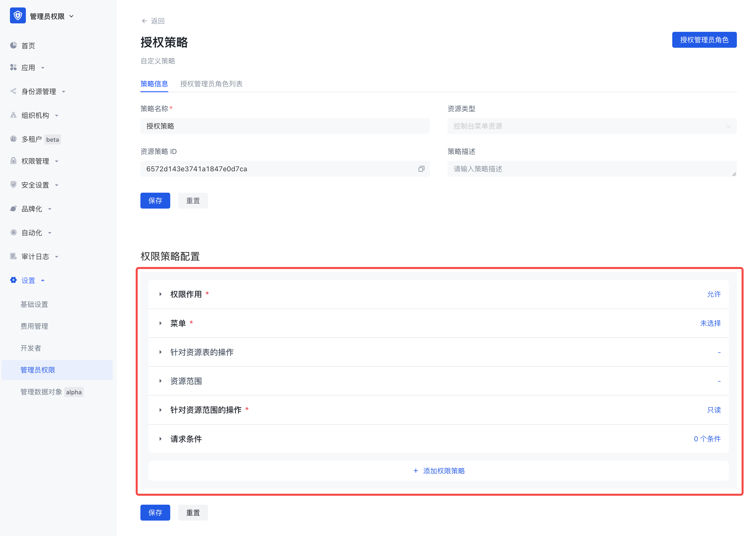This screenshot has width=756, height=536.
Task: Expand the 菜单 configuration row
Action: tap(161, 323)
